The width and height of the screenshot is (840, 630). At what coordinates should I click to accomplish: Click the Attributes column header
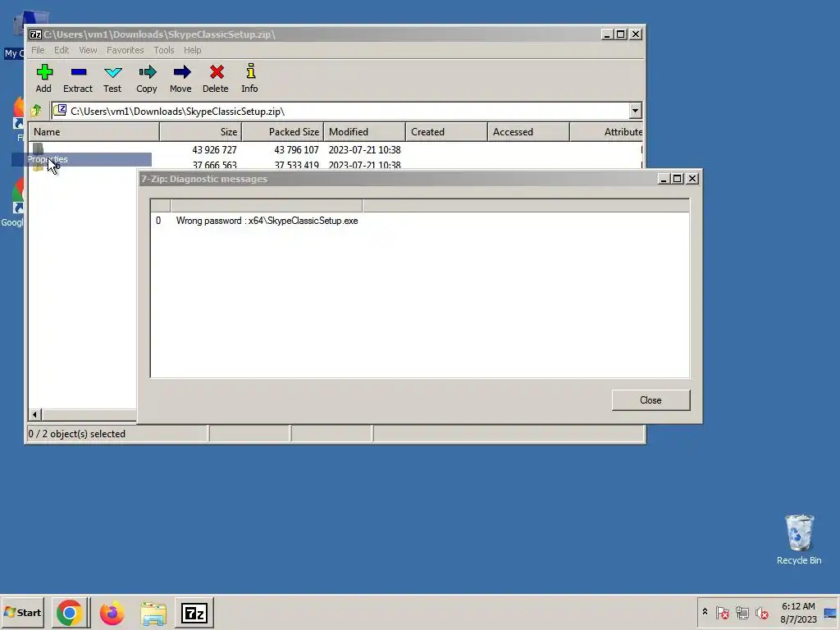606,132
